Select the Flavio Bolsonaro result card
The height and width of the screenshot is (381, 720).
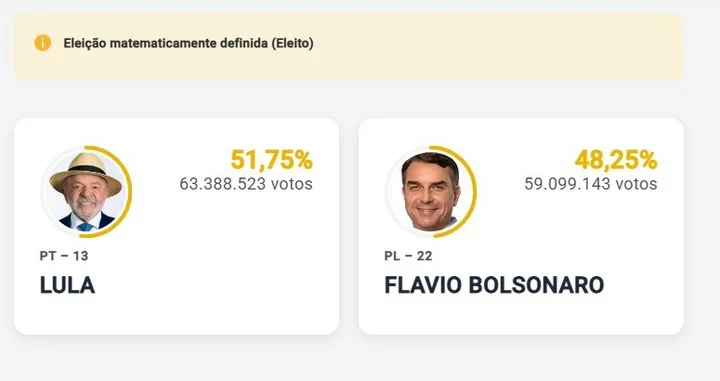521,226
